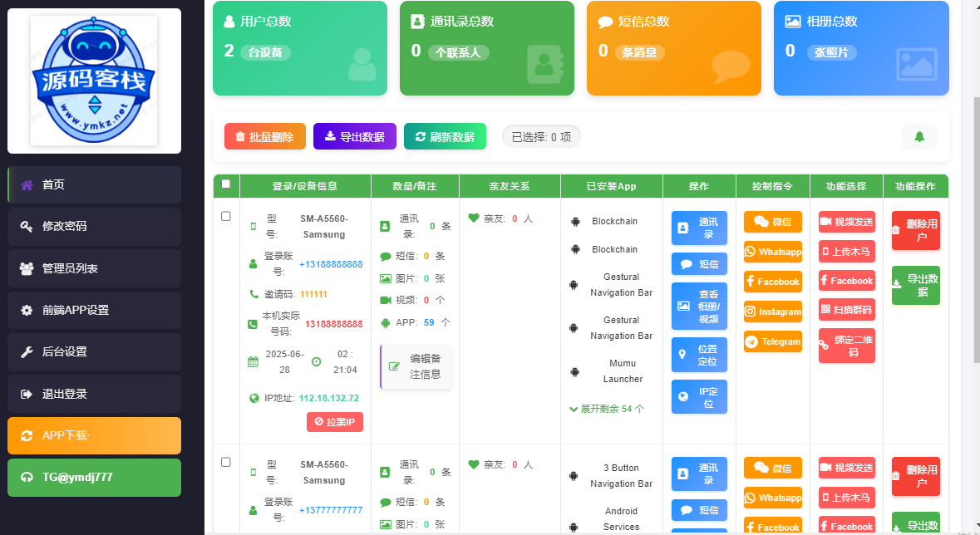This screenshot has width=980, height=535.
Task: Click the orange APP下载 button
Action: click(95, 435)
